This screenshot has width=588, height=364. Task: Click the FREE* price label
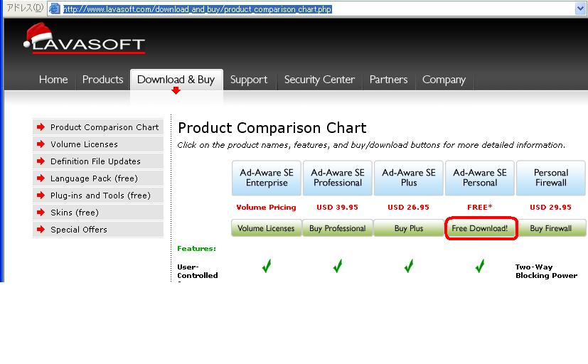click(480, 207)
